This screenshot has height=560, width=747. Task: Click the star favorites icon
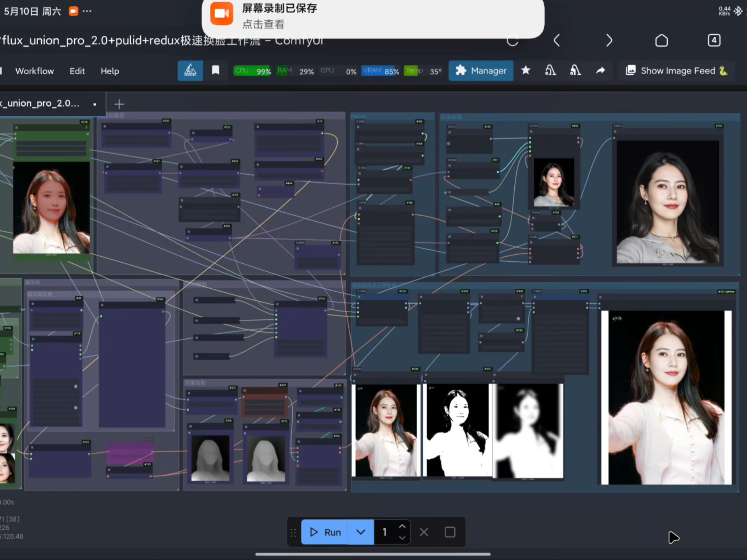pos(526,70)
